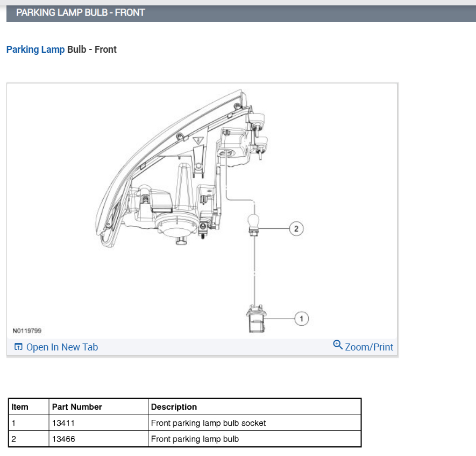476x456 pixels.
Task: Click callout circle 2 in diagram
Action: (296, 229)
